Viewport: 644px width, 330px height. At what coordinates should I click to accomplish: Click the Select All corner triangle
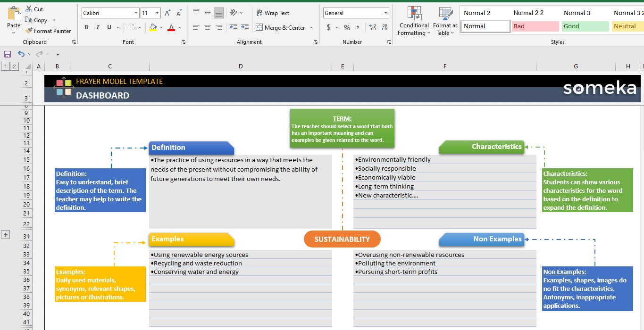(27, 66)
